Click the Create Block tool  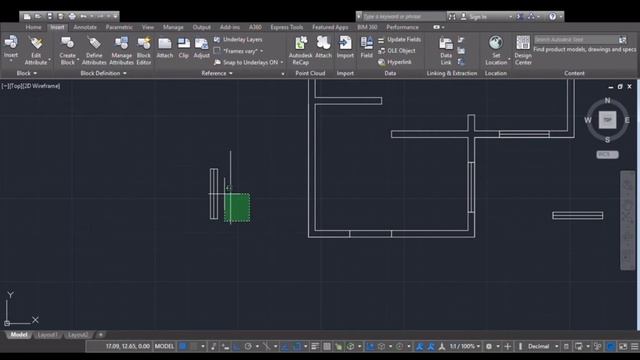click(67, 50)
